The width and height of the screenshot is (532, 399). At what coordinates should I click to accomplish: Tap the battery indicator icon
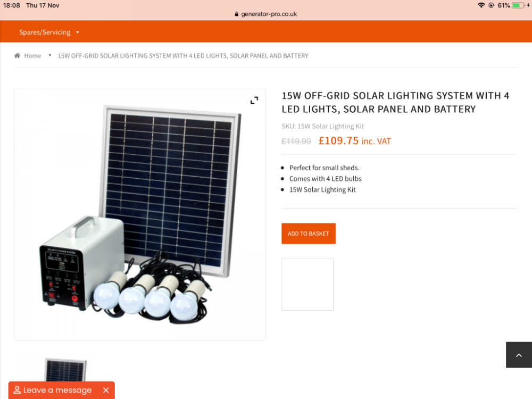518,5
